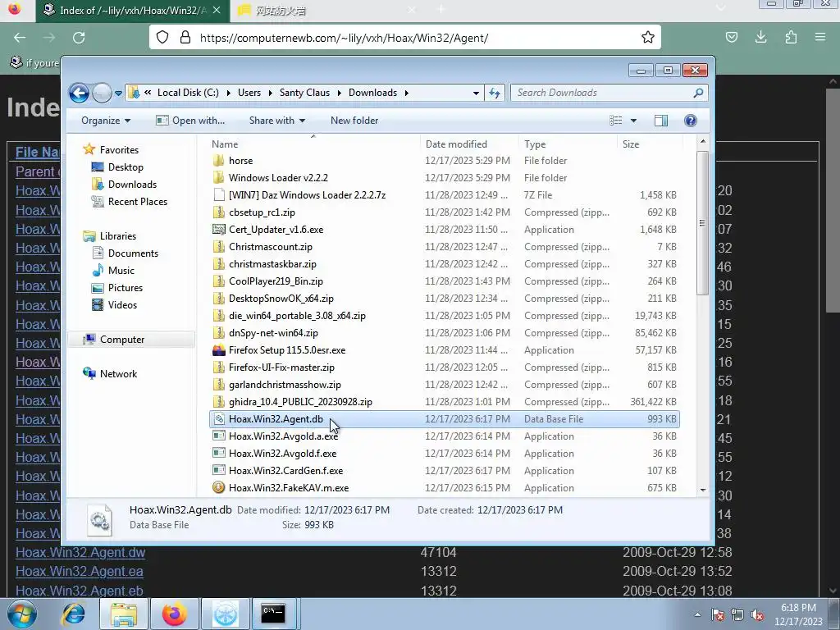Select cbsetup_rc1.zip icon
840x630 pixels.
218,212
